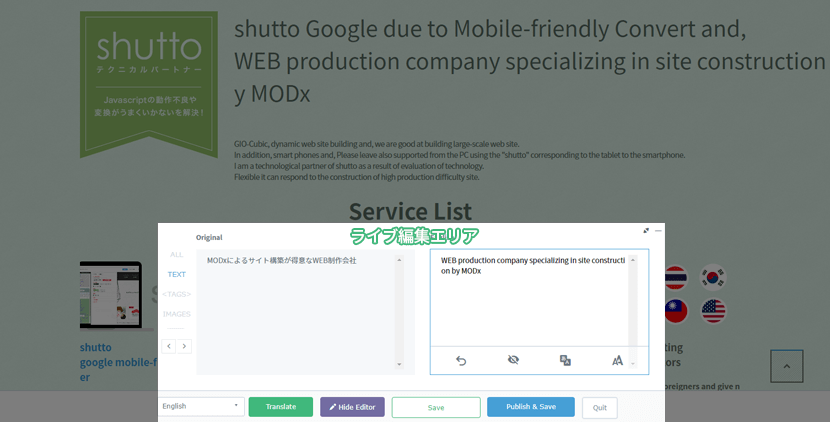Expand the live editor with the resize icon

[x=646, y=231]
